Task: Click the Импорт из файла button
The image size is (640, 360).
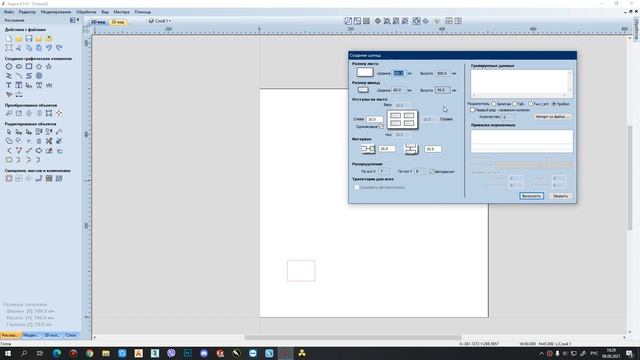Action: 552,117
